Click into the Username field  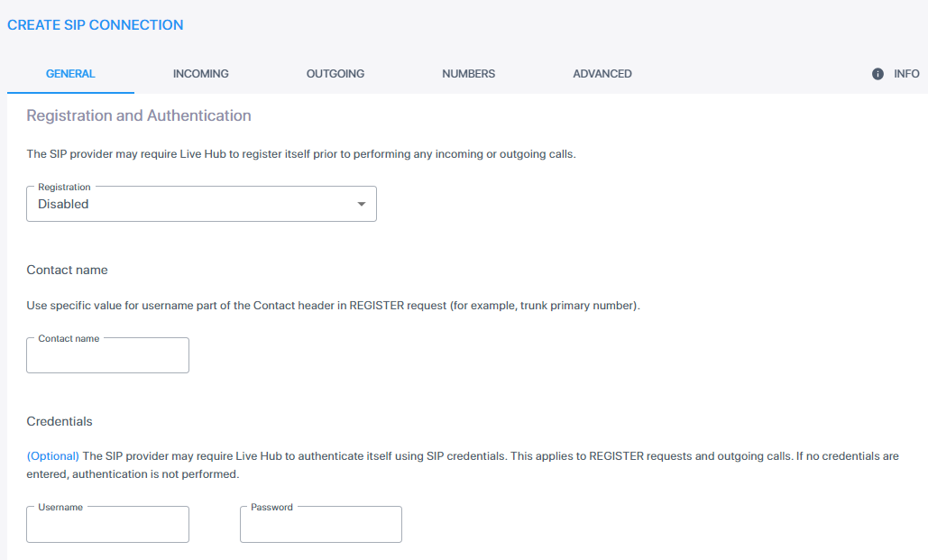[x=107, y=524]
